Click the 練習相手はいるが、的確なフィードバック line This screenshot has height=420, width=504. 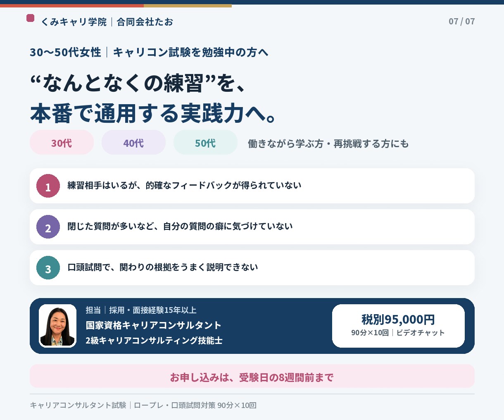click(184, 186)
